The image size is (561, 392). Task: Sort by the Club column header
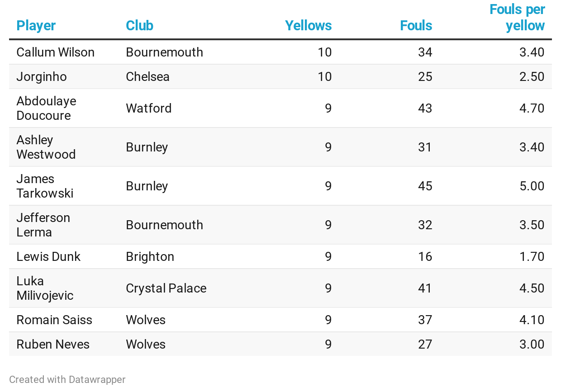click(x=139, y=26)
